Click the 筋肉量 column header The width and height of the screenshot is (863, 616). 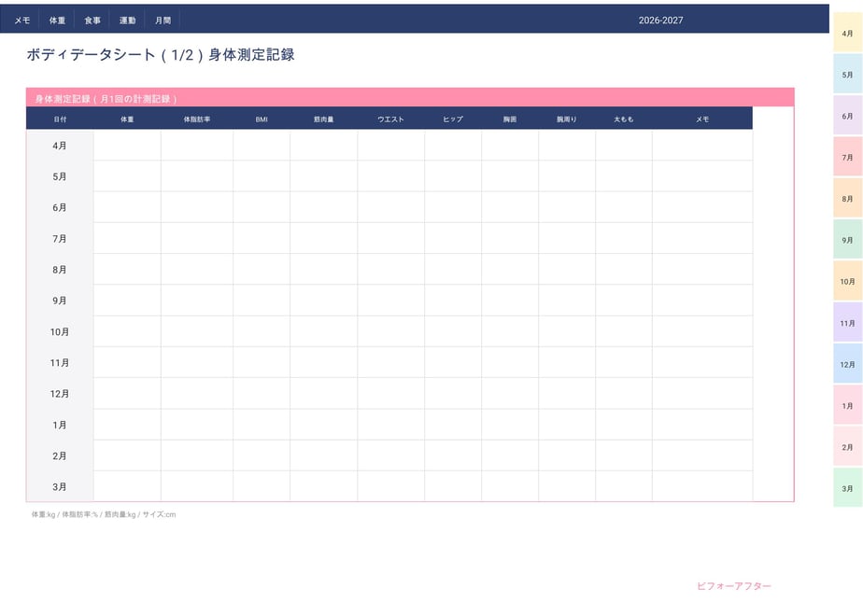pos(323,119)
